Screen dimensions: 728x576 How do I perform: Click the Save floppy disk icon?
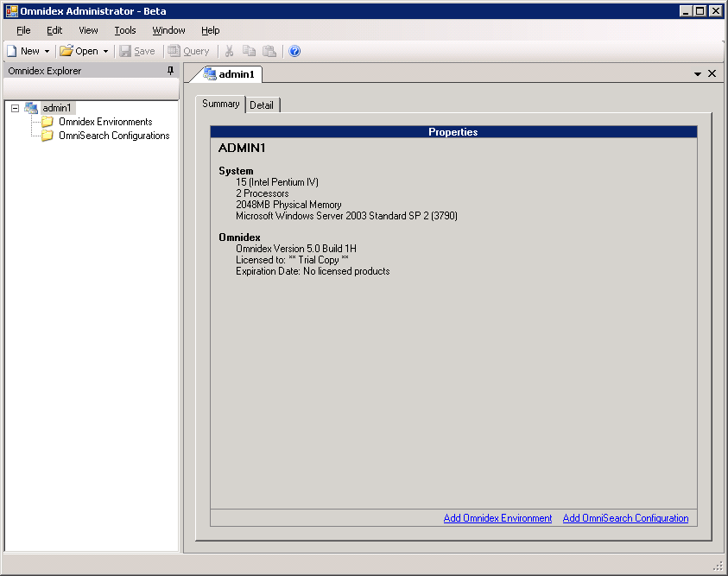pyautogui.click(x=137, y=51)
